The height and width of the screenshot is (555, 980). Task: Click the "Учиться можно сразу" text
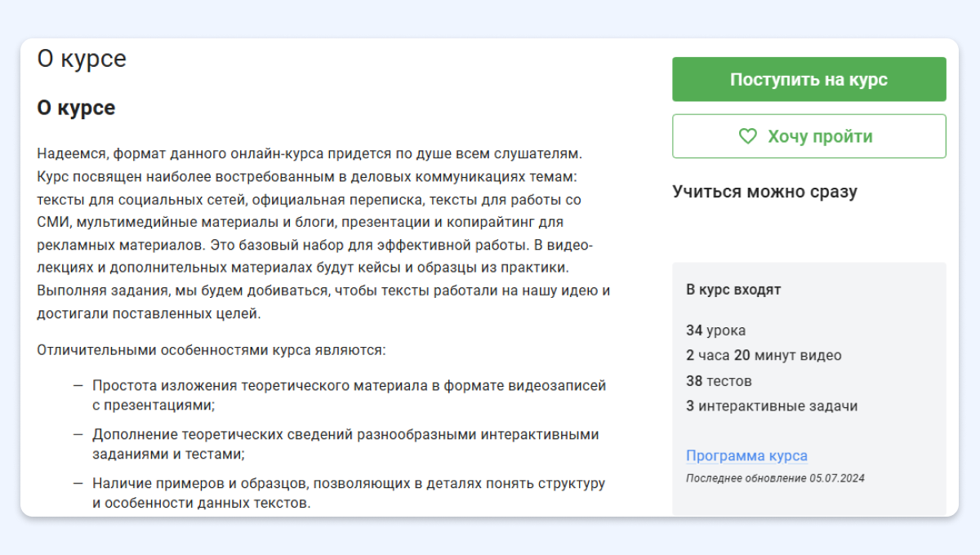[x=764, y=192]
